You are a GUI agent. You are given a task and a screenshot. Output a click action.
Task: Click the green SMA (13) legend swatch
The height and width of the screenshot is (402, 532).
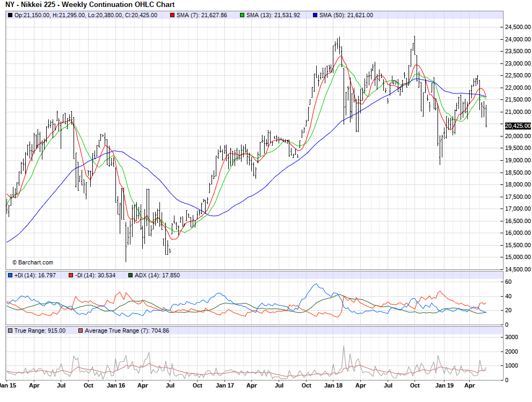[241, 15]
